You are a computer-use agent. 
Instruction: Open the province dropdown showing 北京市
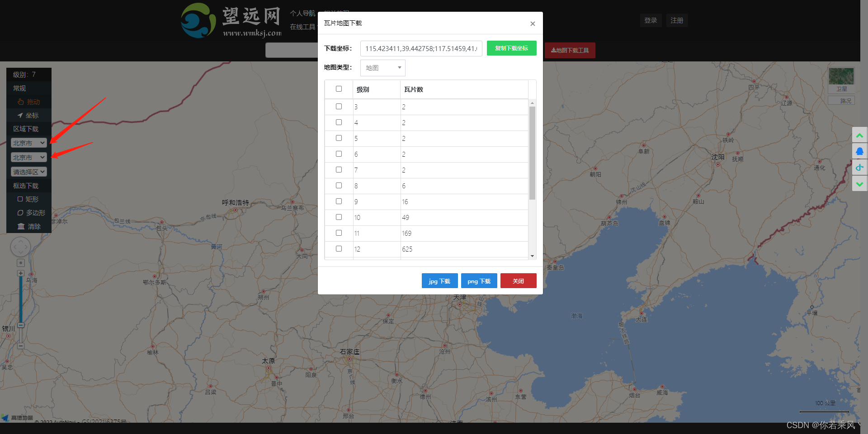29,143
